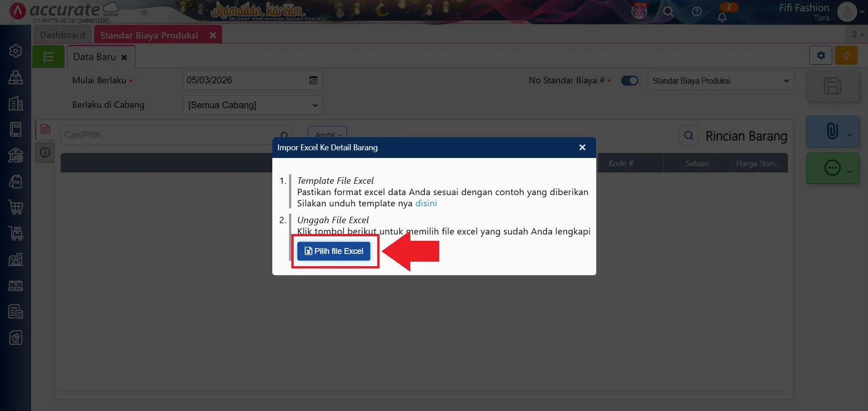Open the notifications bell
Screen dimensions: 868x411
point(722,16)
